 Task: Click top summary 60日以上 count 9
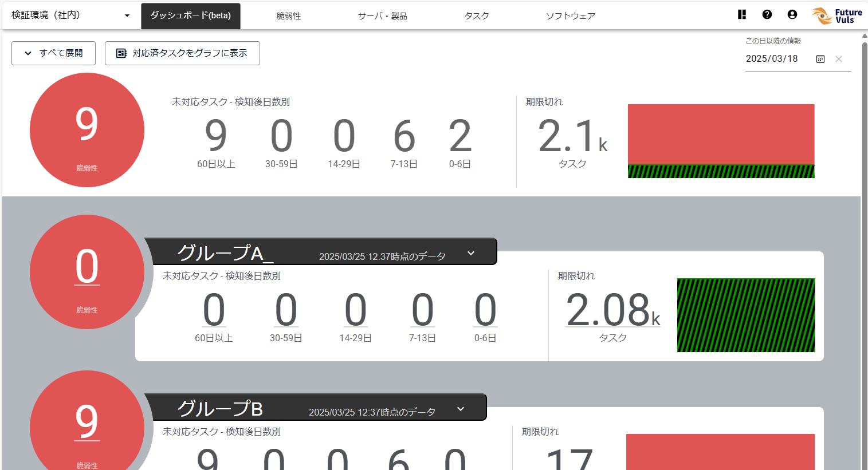(216, 136)
